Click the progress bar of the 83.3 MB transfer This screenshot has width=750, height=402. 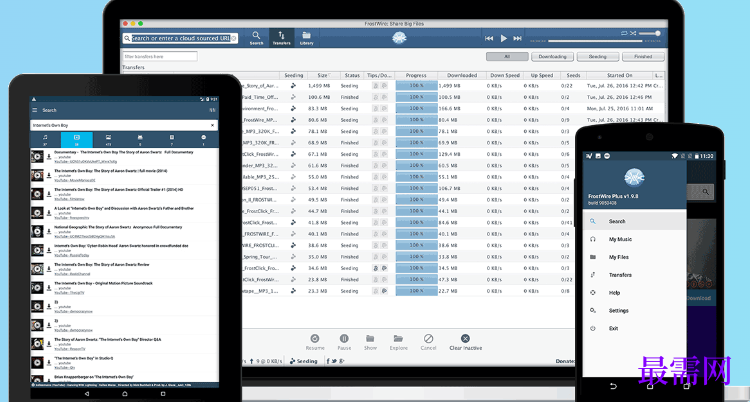416,109
